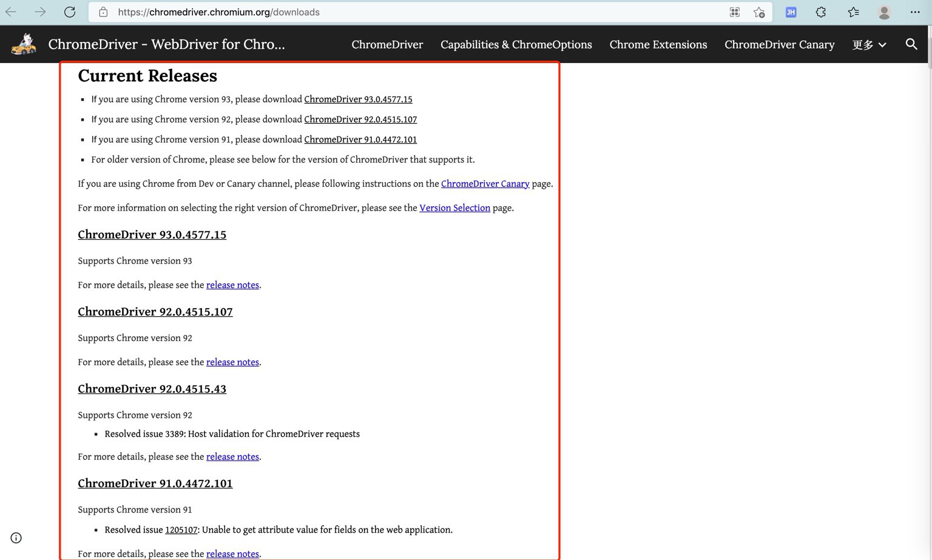Open release notes under ChromeDriver 91.0.4472.101
The width and height of the screenshot is (932, 560).
(232, 554)
